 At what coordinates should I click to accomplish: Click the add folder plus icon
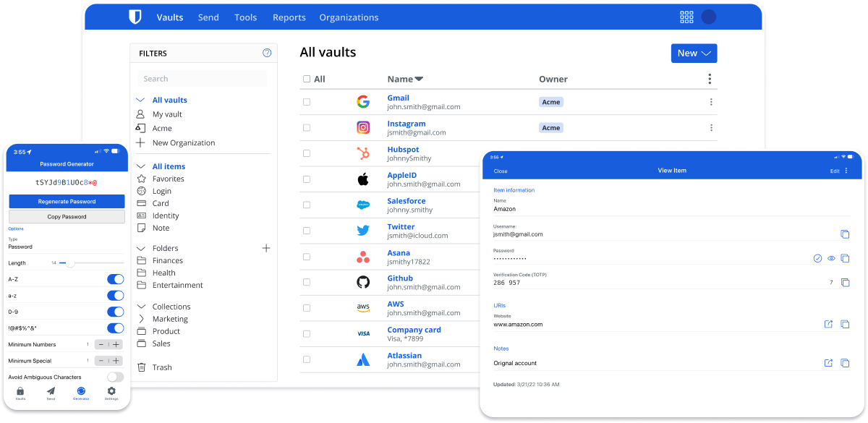tap(265, 248)
